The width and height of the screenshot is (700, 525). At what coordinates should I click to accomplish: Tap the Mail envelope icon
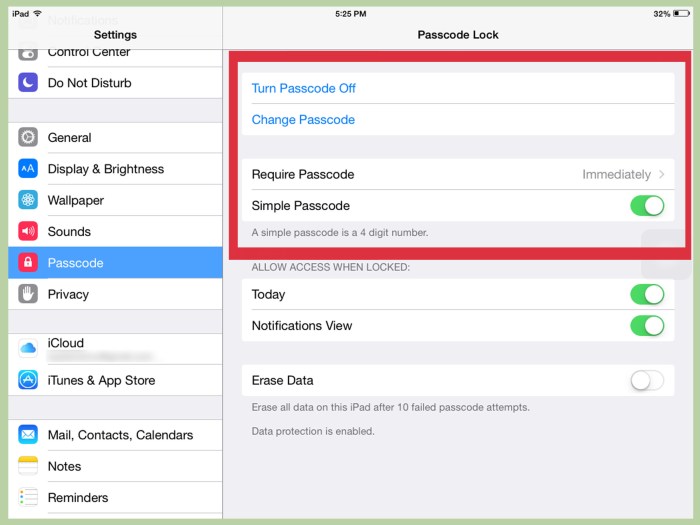tap(28, 435)
